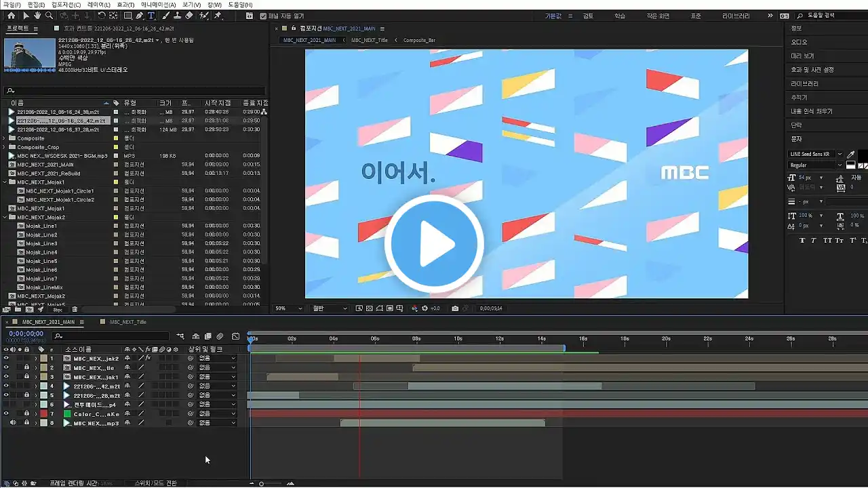The width and height of the screenshot is (868, 488).
Task: Select the Pen tool
Action: pos(139,16)
